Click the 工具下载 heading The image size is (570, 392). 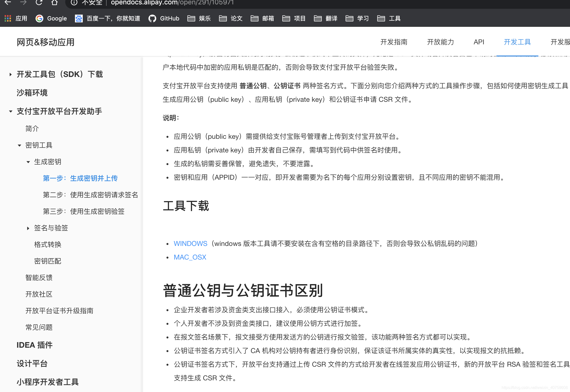186,206
